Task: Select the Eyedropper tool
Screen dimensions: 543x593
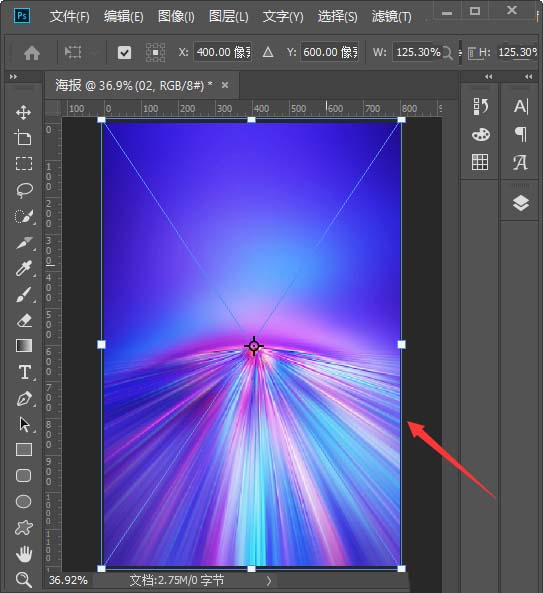Action: point(24,269)
